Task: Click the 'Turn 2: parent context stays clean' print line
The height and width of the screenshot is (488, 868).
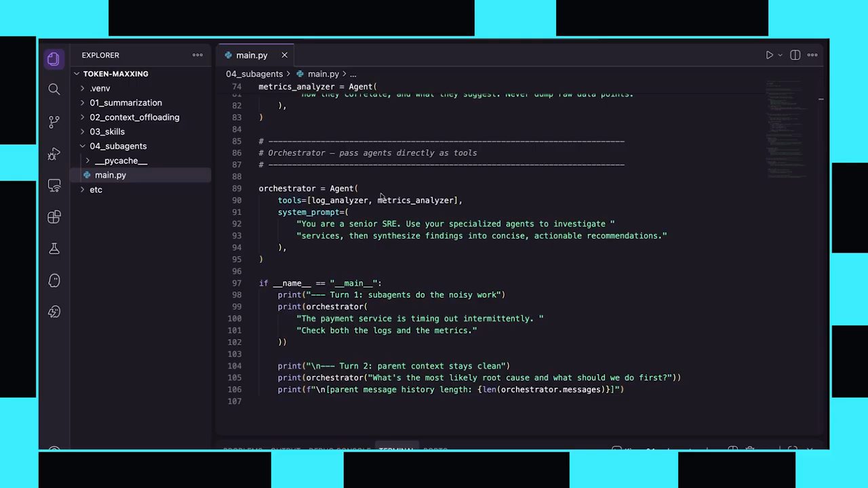Action: tap(393, 366)
